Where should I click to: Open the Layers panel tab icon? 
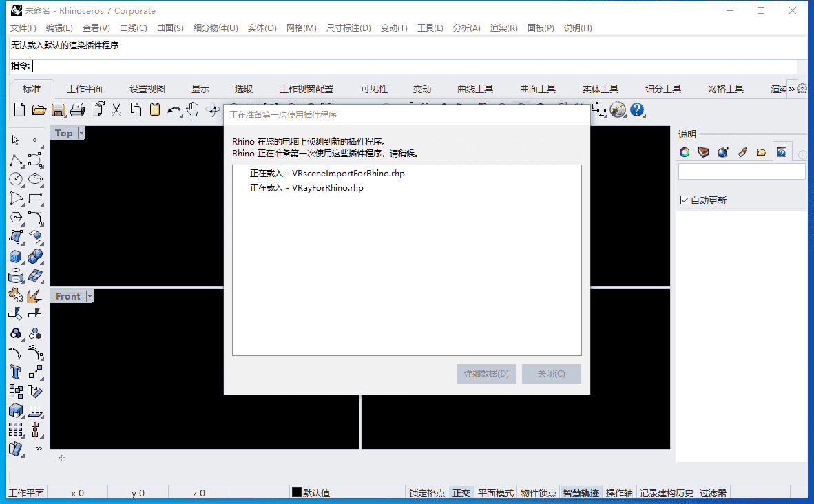coord(703,152)
